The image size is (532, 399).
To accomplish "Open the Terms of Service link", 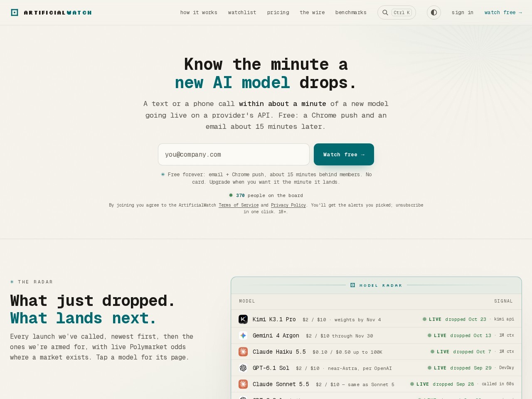I will coord(239,205).
